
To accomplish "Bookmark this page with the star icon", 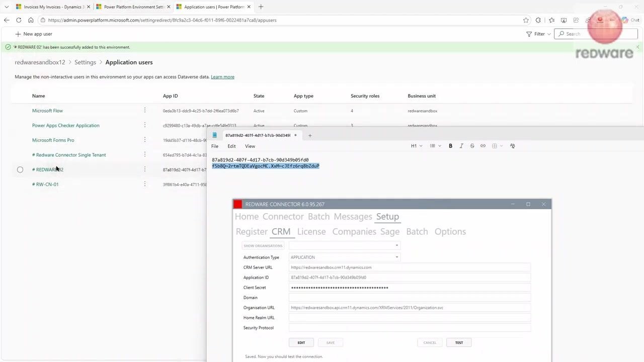I will [x=526, y=20].
